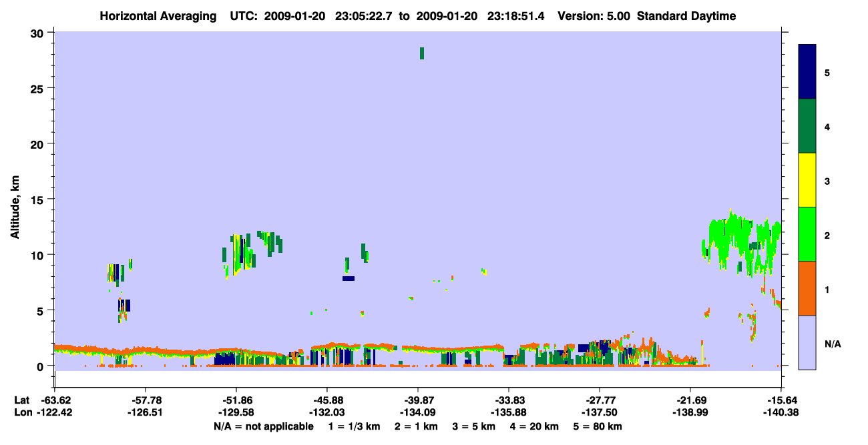The width and height of the screenshot is (868, 445).
Task: Click the 'Lon' row label
Action: pyautogui.click(x=22, y=413)
